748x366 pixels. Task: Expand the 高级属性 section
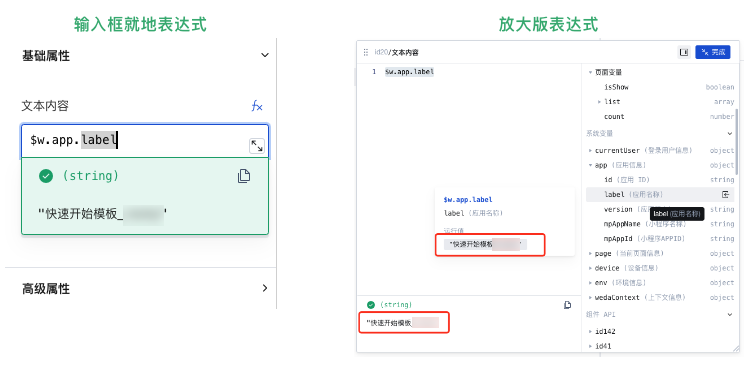(x=265, y=288)
